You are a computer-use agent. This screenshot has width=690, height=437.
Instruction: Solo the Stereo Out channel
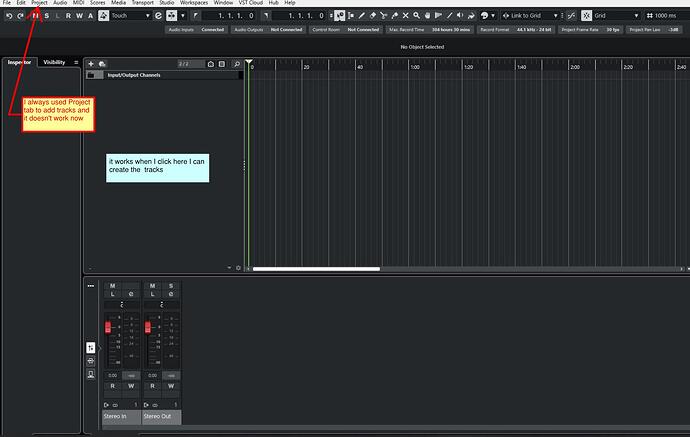click(x=171, y=286)
